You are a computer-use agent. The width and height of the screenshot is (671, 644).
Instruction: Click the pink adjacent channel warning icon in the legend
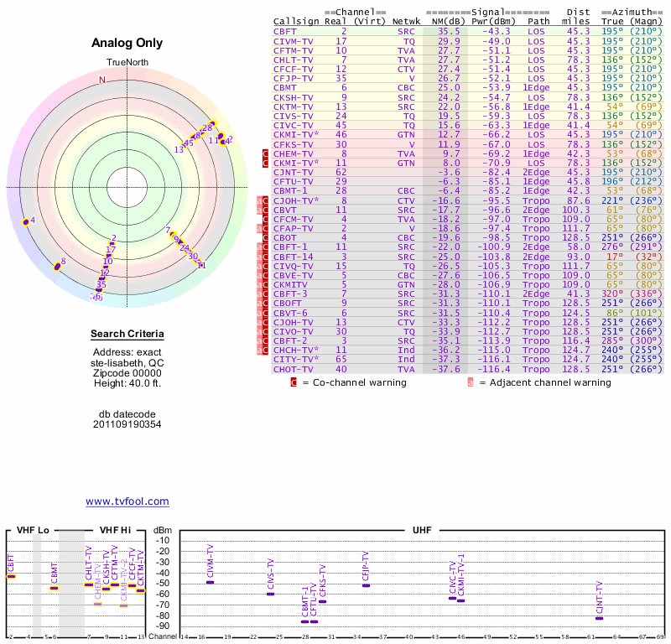[471, 382]
